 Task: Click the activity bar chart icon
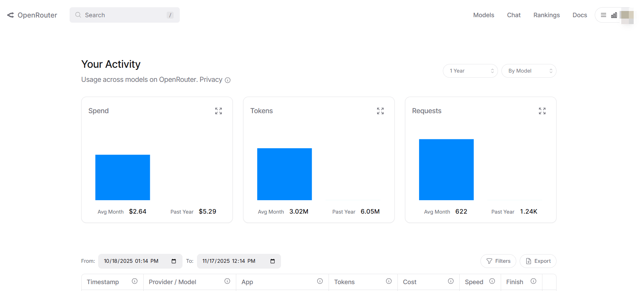click(614, 15)
